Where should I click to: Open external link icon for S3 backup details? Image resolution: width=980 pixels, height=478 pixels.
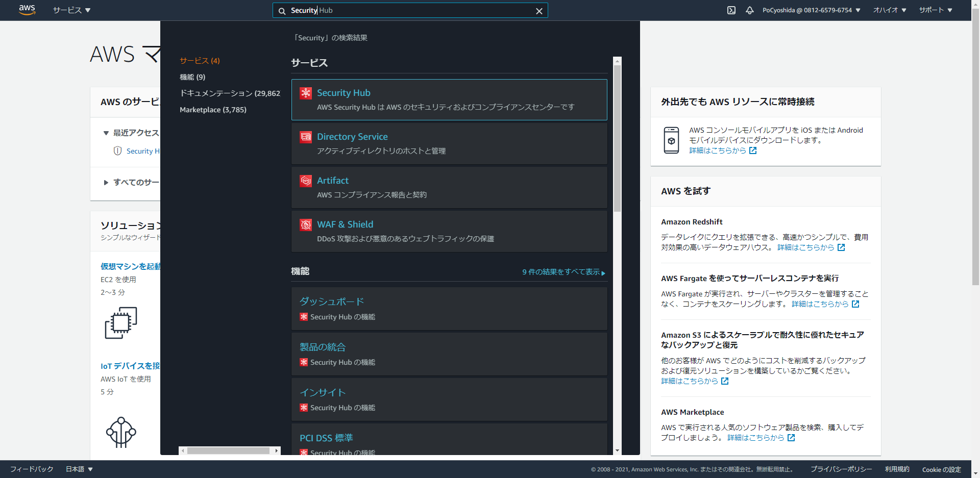(725, 381)
